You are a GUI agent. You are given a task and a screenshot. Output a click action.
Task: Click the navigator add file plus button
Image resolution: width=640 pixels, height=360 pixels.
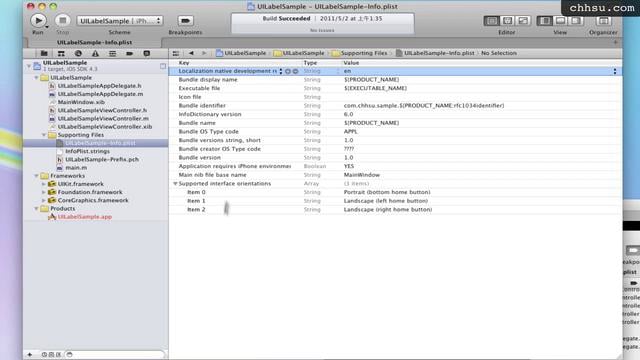(x=30, y=354)
